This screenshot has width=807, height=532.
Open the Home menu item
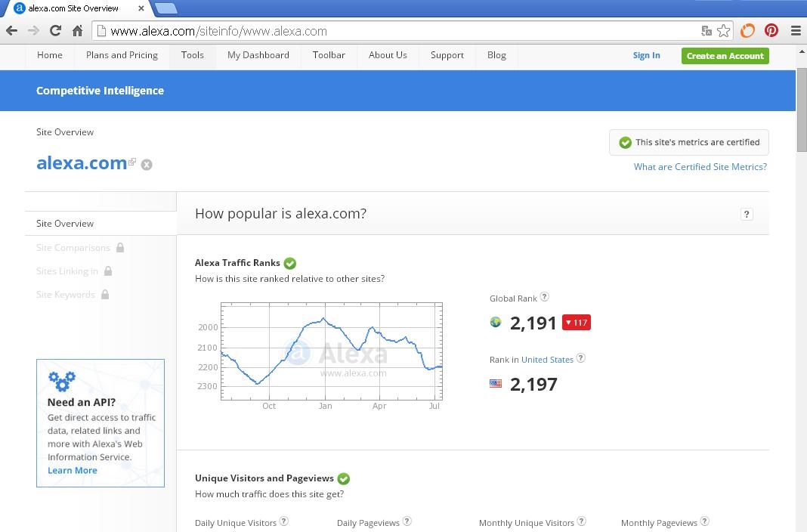(x=50, y=55)
